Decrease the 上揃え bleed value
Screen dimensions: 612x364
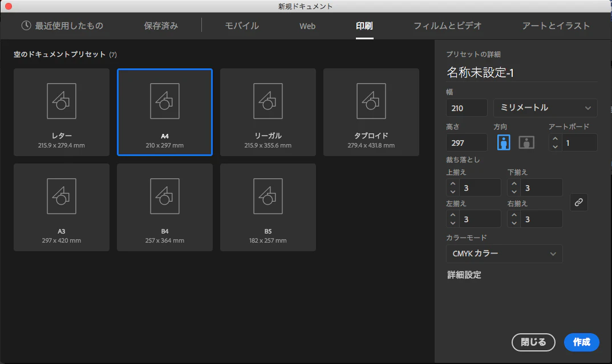(453, 192)
